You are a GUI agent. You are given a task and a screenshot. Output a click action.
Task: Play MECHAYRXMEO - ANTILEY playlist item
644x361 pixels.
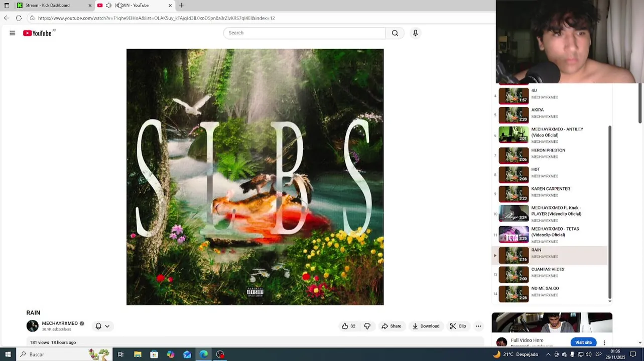pos(550,135)
